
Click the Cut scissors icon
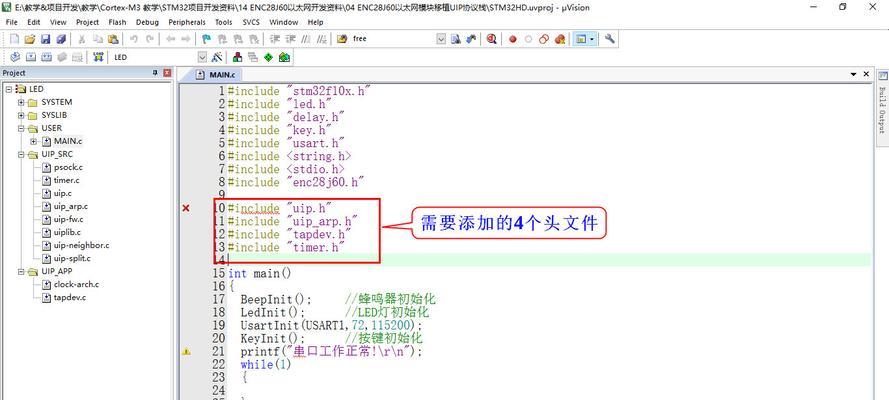[x=82, y=39]
